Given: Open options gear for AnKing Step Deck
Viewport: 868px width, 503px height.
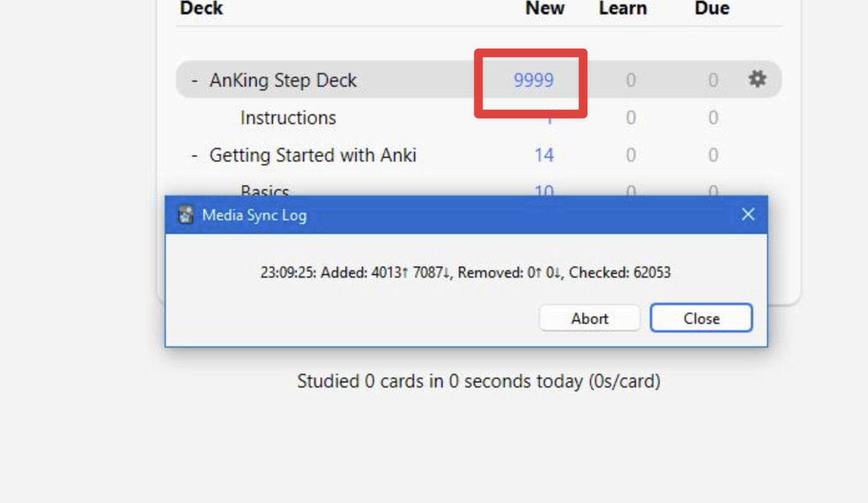Looking at the screenshot, I should 757,79.
